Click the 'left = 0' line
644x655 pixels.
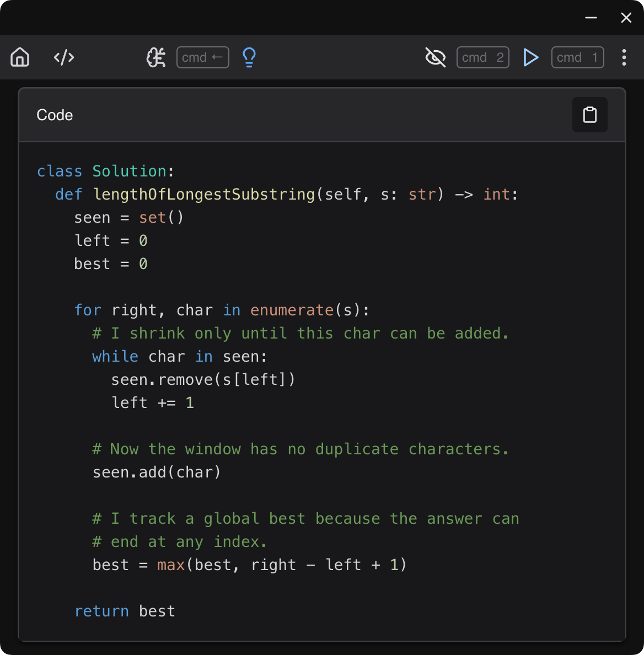[111, 240]
